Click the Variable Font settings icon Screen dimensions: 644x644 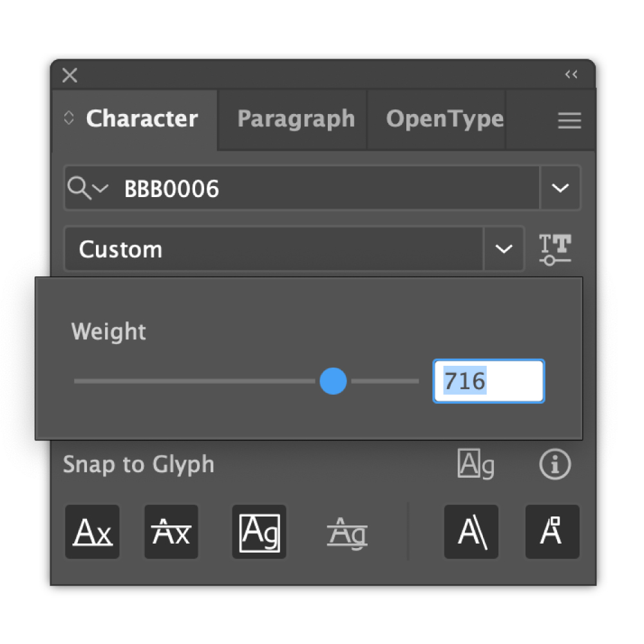click(x=555, y=249)
